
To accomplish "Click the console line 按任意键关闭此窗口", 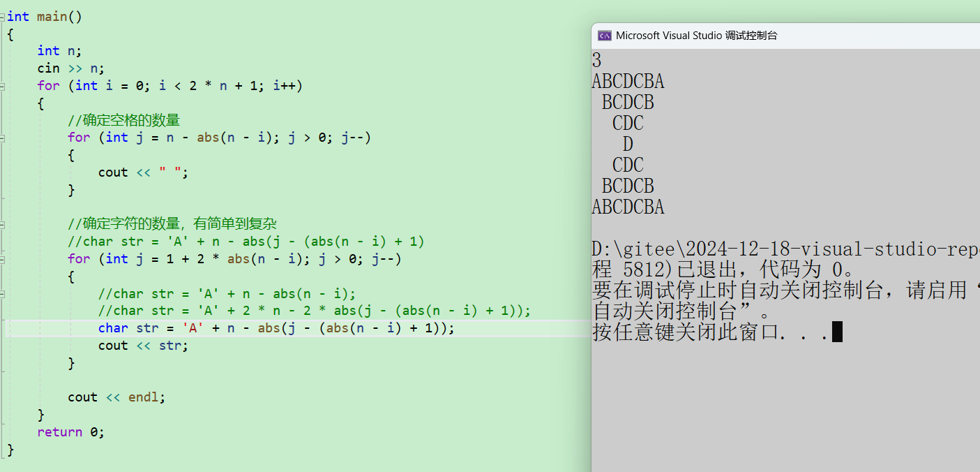I will [x=710, y=332].
